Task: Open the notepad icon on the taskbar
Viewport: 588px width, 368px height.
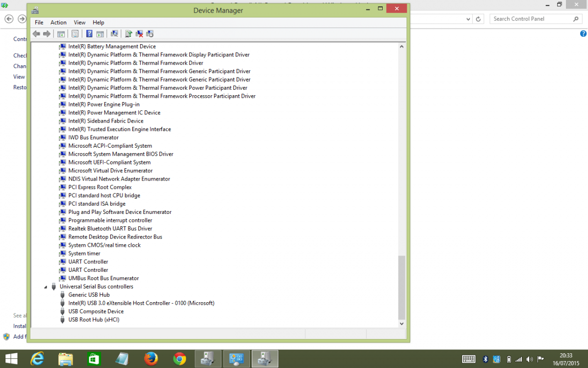Action: 122,359
